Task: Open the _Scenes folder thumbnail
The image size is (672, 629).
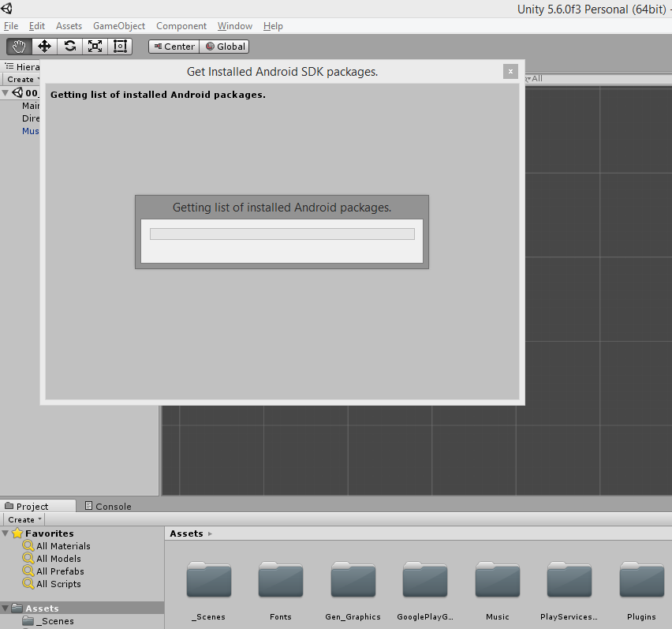Action: point(209,580)
